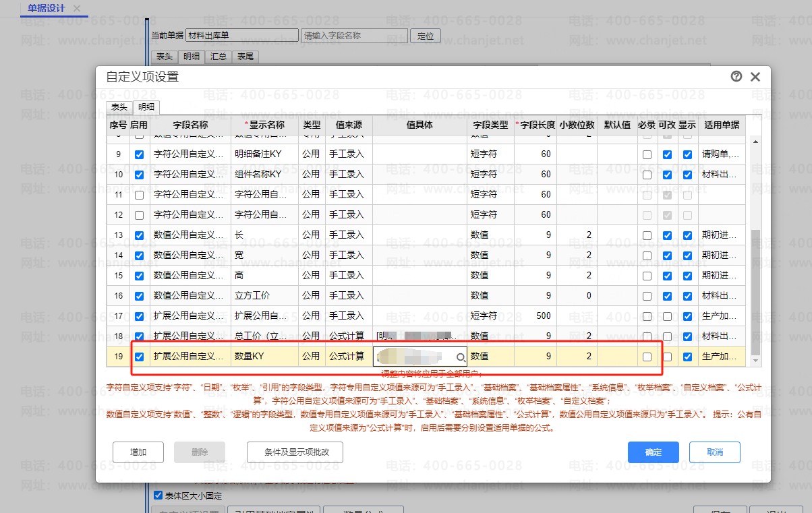Disable the 启用 checkbox for row 19
Screen dimensions: 812x513
[139, 357]
